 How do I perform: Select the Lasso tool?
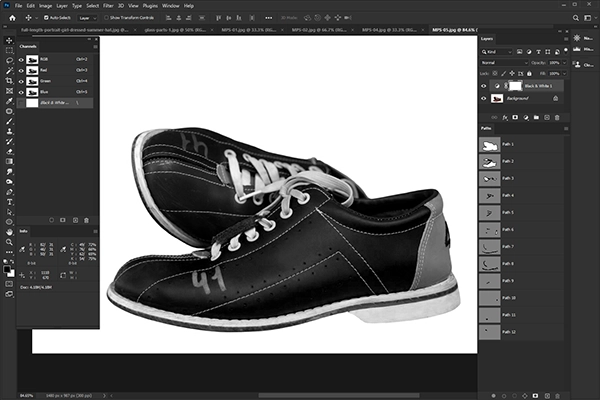pyautogui.click(x=9, y=61)
